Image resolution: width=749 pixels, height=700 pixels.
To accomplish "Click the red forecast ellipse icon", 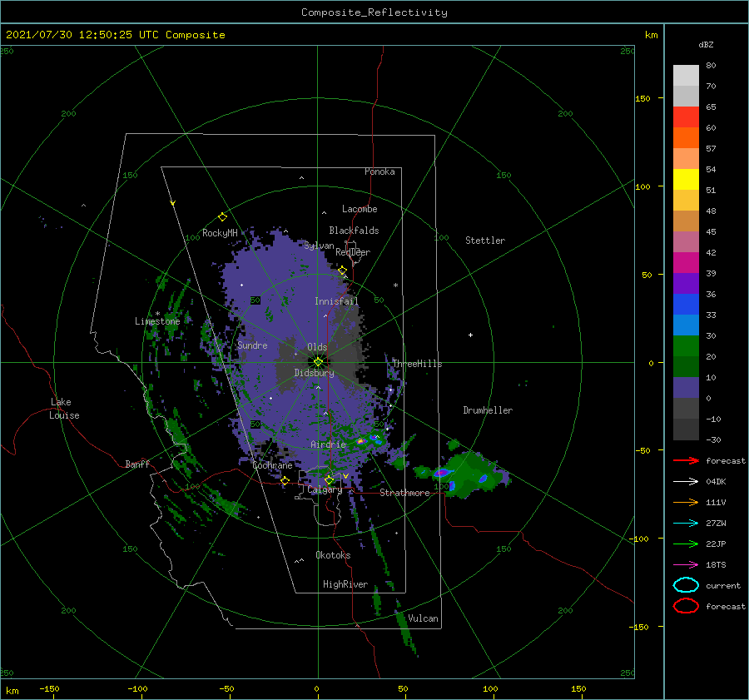I will click(x=686, y=606).
